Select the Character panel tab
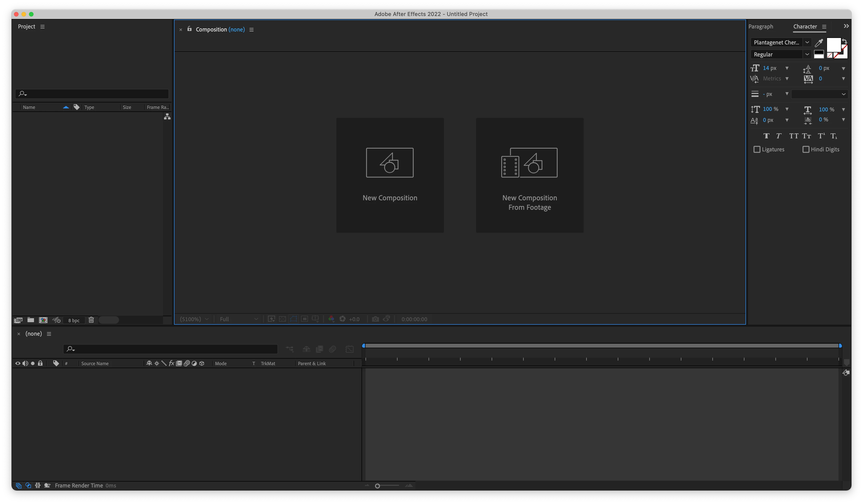863x504 pixels. (x=805, y=27)
